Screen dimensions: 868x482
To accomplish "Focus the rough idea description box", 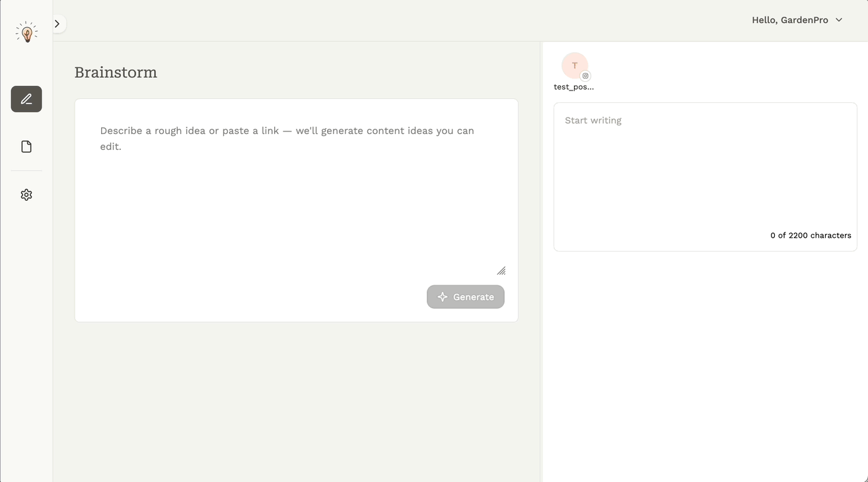I will click(296, 198).
